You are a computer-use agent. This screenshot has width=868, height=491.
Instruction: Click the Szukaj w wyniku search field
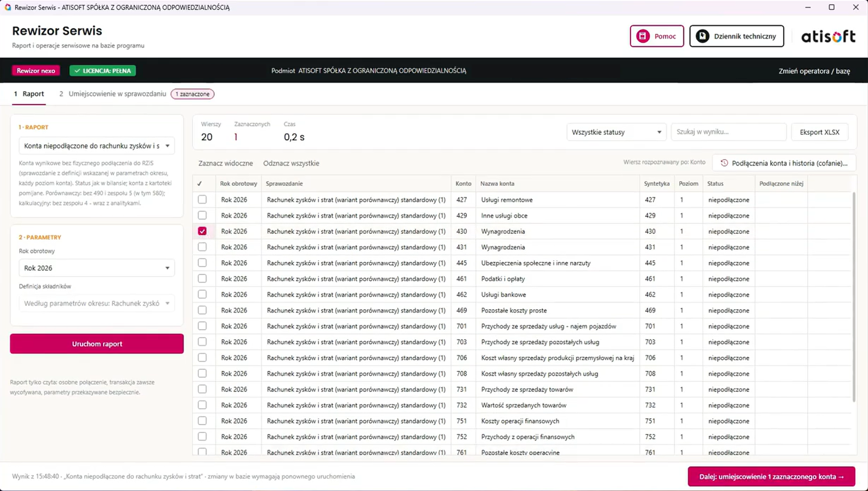tap(729, 132)
